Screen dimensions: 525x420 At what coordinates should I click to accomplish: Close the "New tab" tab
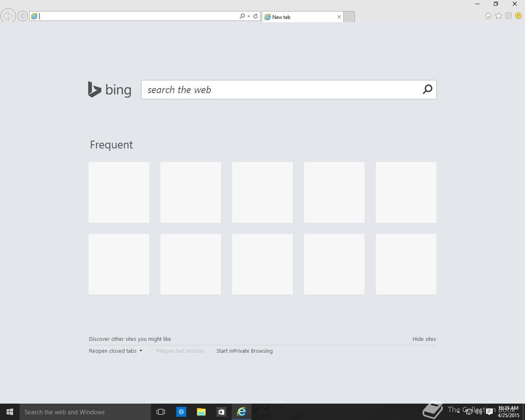(x=339, y=17)
